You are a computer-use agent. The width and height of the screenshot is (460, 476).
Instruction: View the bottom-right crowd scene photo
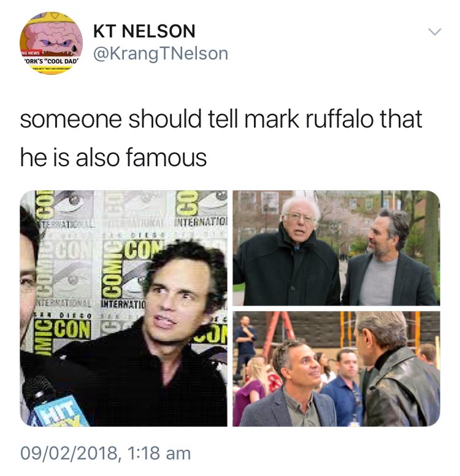(x=337, y=369)
